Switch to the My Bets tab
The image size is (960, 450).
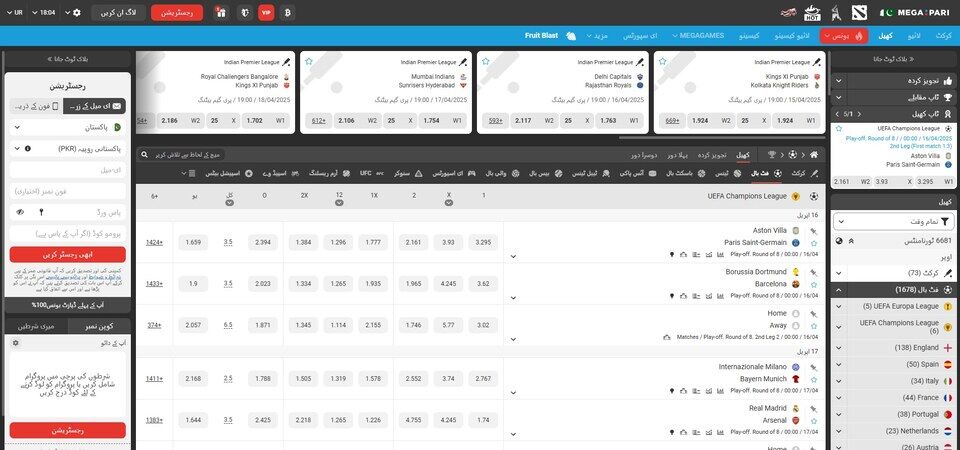[36, 326]
